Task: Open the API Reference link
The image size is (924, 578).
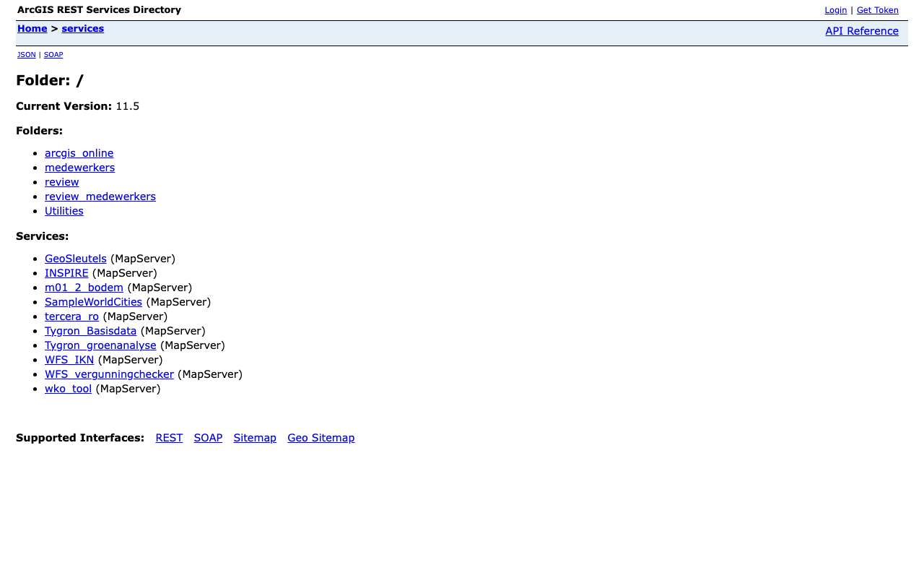Action: pos(862,31)
